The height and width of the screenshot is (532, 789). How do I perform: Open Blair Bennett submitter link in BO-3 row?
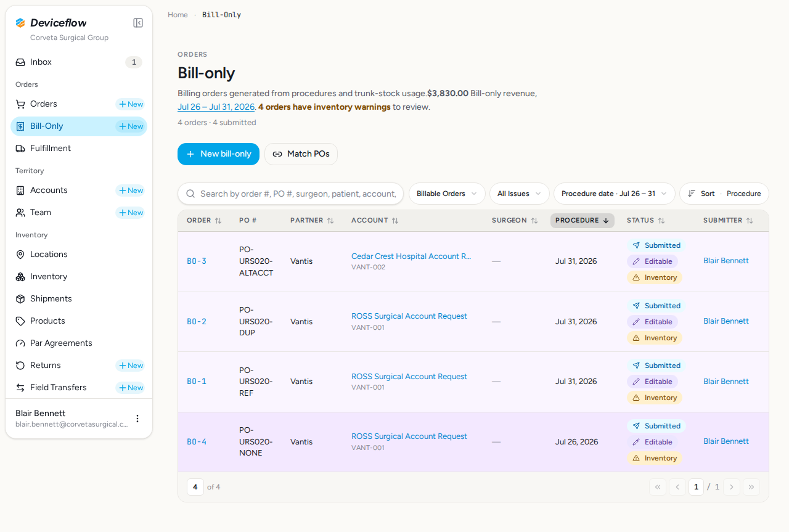[726, 261]
